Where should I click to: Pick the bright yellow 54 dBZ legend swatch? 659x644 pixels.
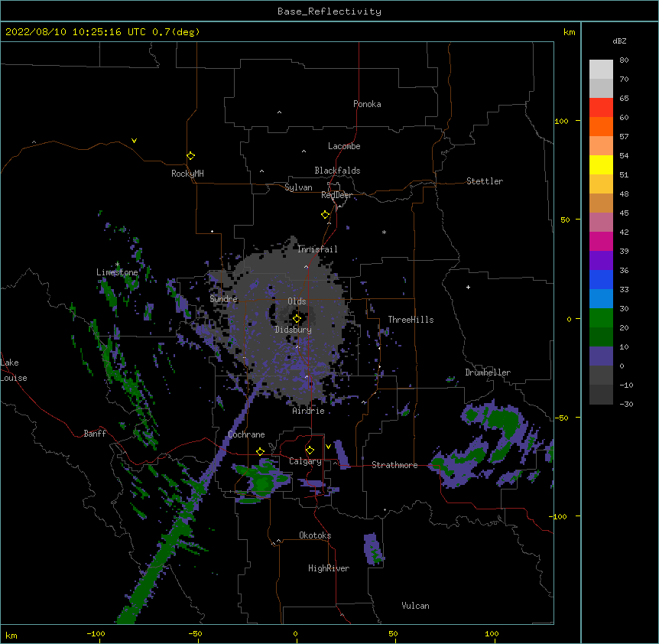click(601, 164)
